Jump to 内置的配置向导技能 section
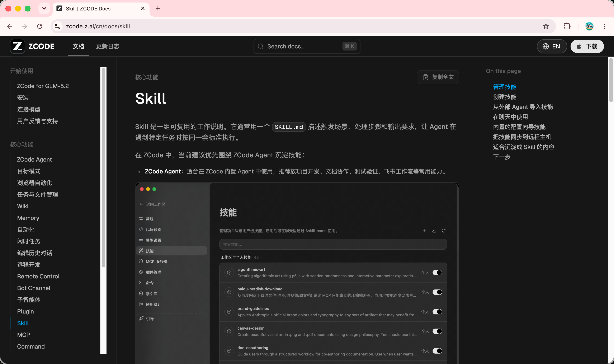 pos(519,127)
